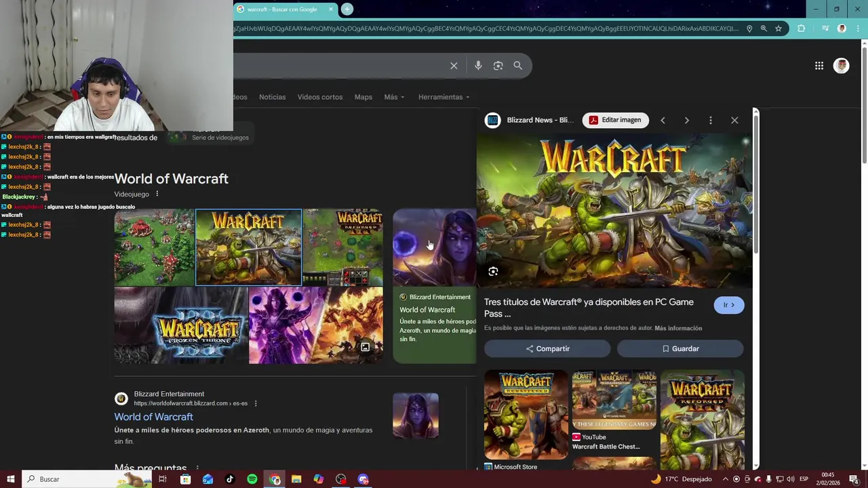
Task: Save the image with Guardar
Action: tap(680, 348)
